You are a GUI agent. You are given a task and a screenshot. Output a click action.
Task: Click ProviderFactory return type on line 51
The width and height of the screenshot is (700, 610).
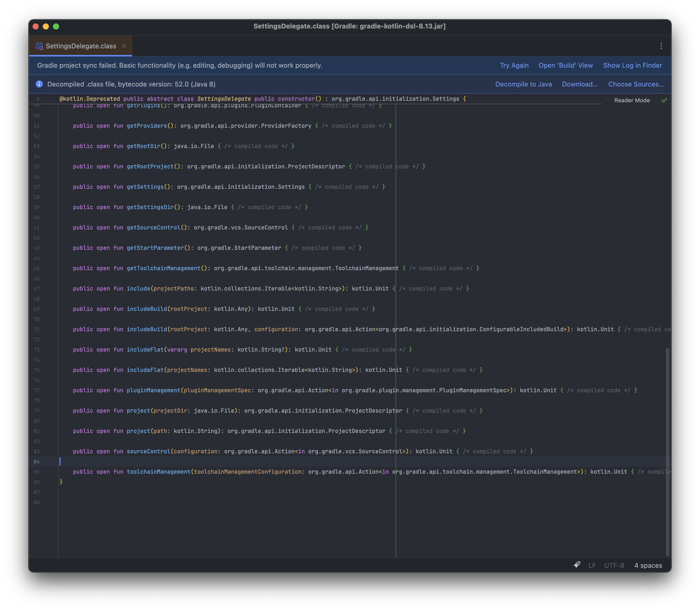click(286, 126)
